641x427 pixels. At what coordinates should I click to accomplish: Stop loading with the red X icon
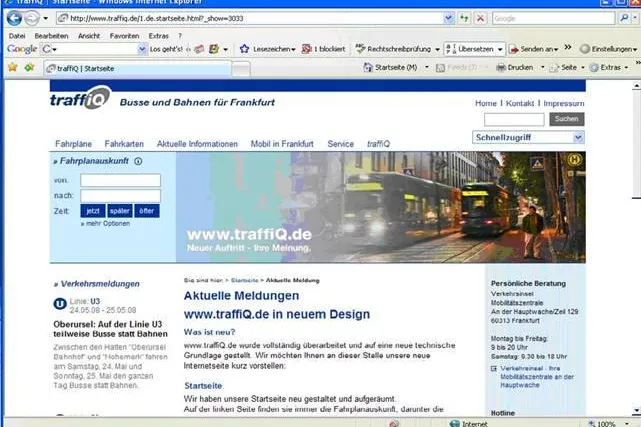[480, 18]
